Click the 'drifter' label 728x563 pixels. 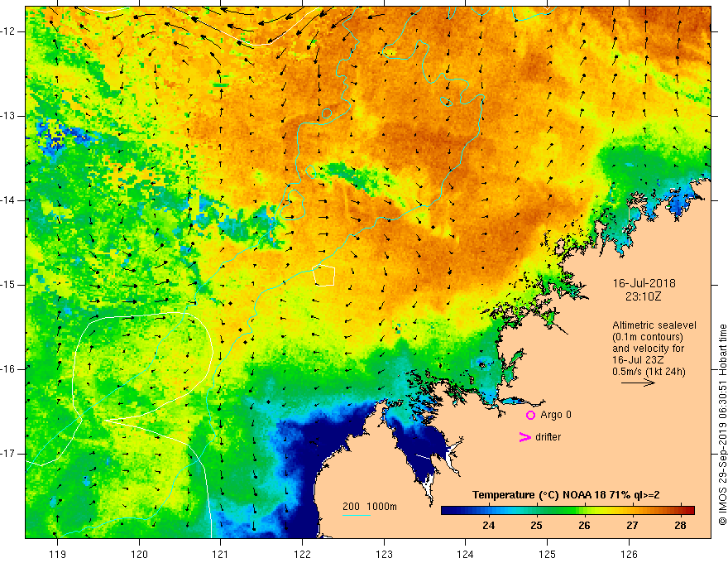click(x=548, y=437)
